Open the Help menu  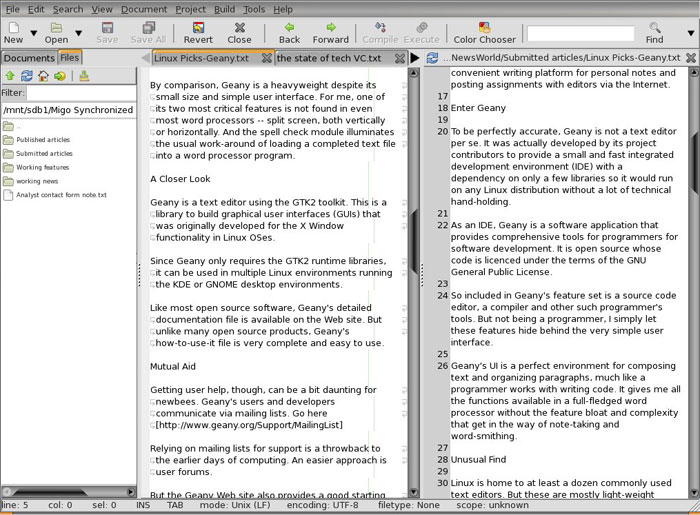[283, 9]
